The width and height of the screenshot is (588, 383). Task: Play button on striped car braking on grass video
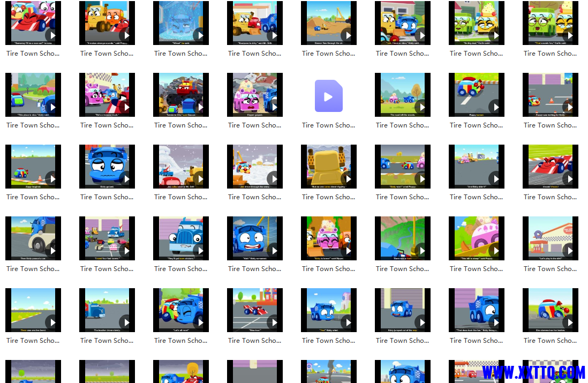568,322
